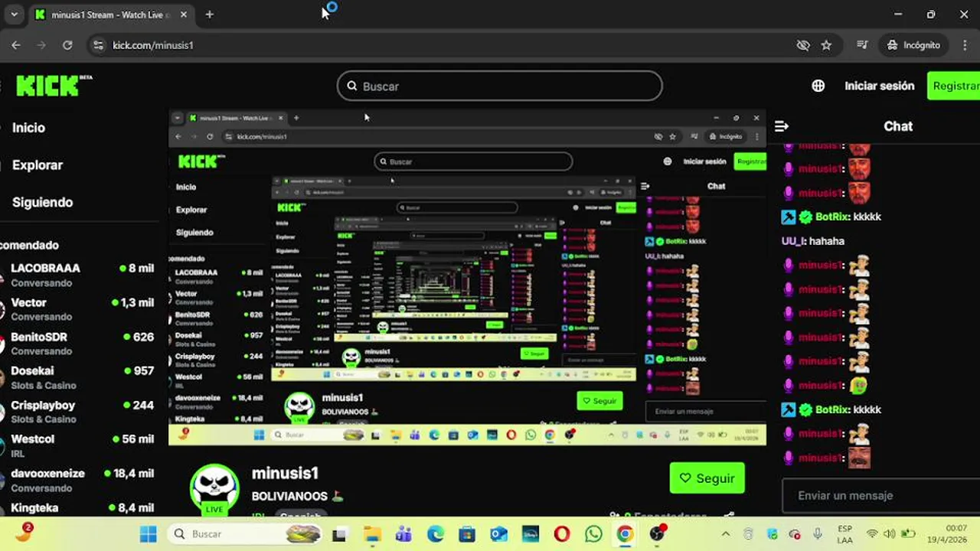Open Microsoft Edge from the taskbar
980x551 pixels.
point(436,534)
